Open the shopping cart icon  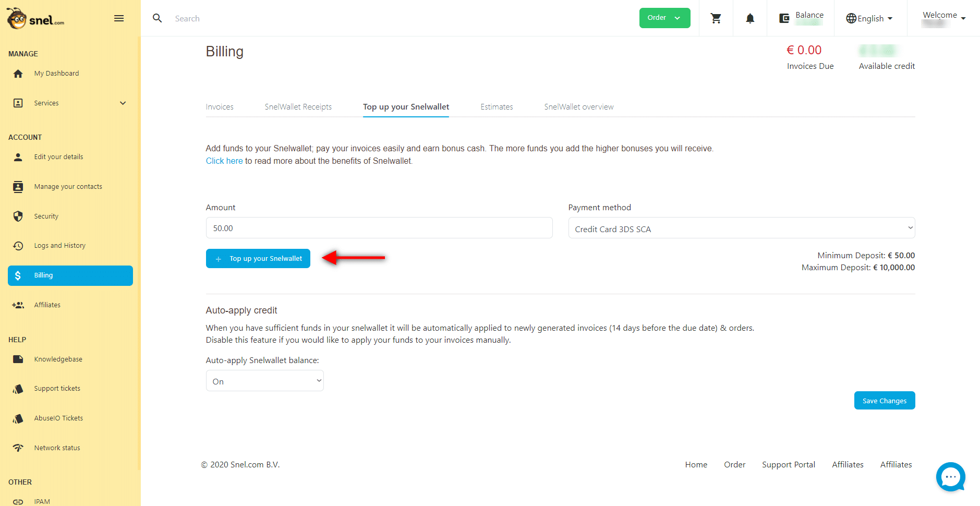(x=716, y=18)
